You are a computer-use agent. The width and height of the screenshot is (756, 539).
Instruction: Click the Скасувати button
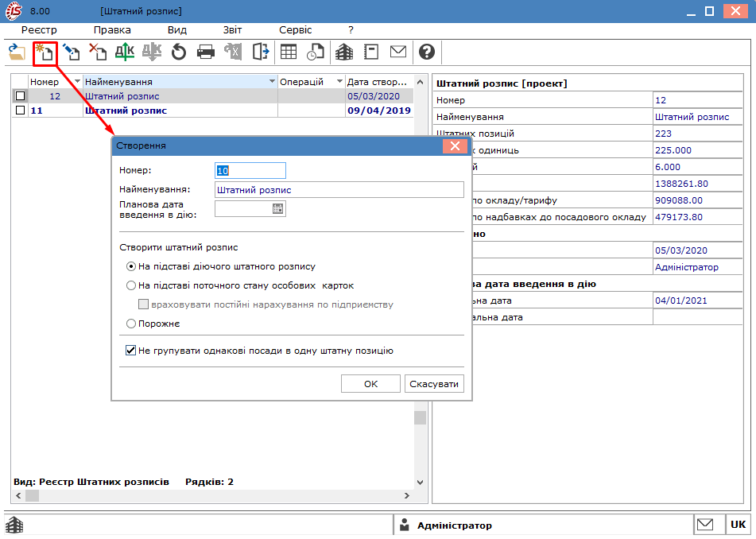434,384
